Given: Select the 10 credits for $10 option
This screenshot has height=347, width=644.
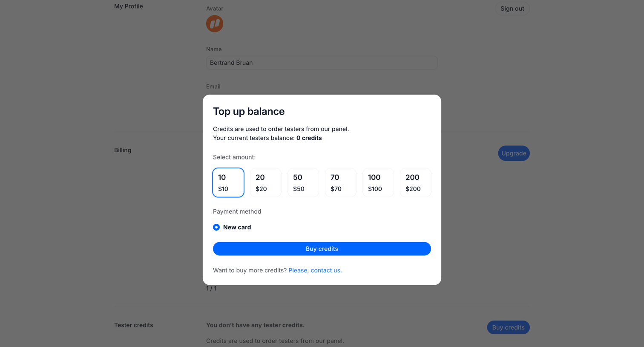Looking at the screenshot, I should coord(228,182).
